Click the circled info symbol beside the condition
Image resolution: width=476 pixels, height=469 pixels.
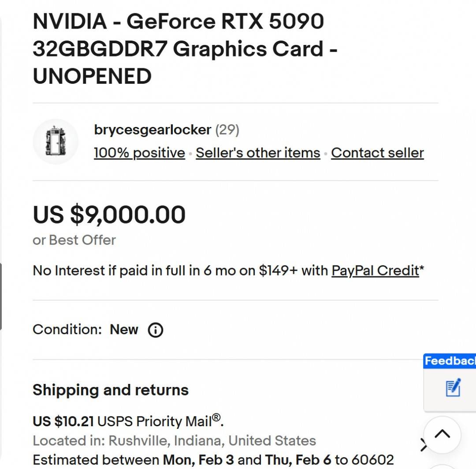[155, 330]
